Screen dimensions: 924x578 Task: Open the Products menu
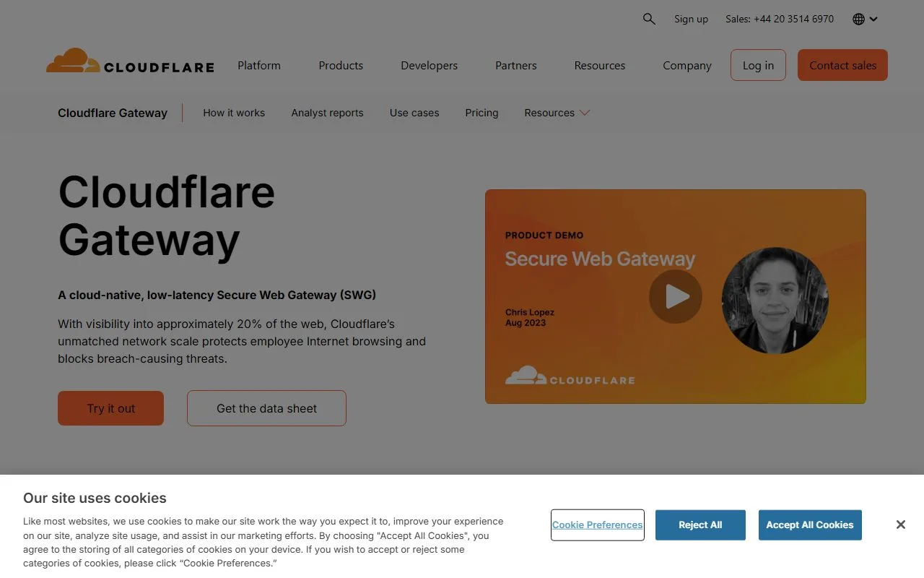pyautogui.click(x=341, y=65)
